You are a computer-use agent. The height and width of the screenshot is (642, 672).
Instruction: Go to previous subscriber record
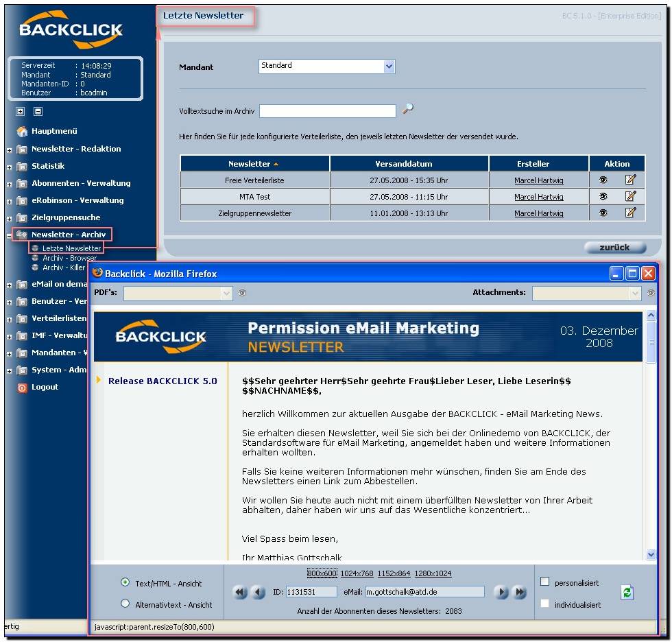click(x=259, y=593)
